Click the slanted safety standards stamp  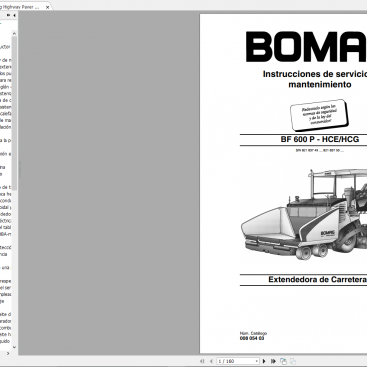[319, 115]
